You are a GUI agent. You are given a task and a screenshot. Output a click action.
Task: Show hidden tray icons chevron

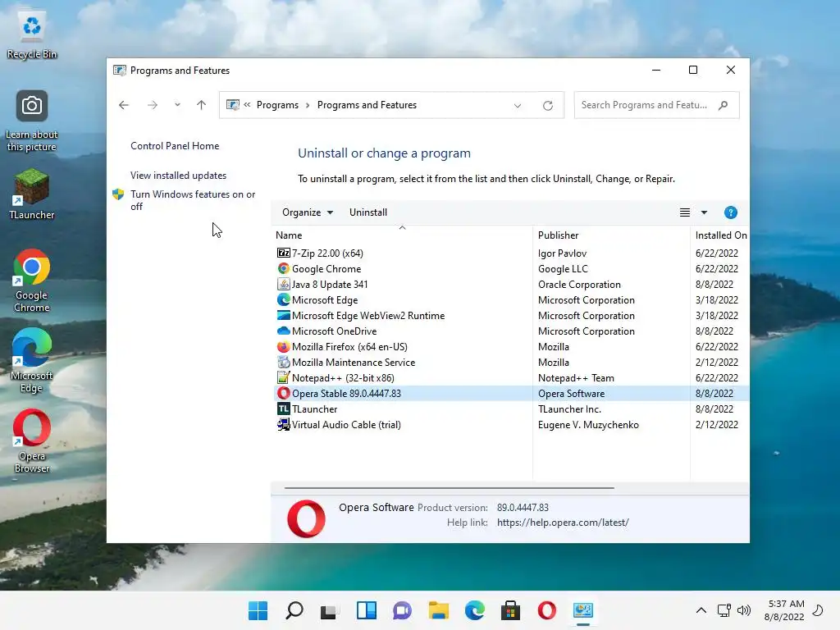[701, 610]
